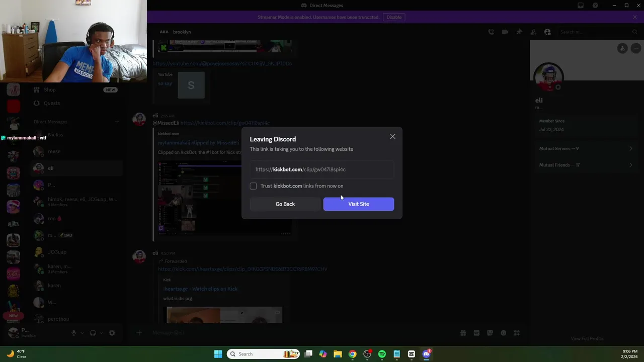Dismiss the Streamer Mode banner
The height and width of the screenshot is (362, 644).
635,17
